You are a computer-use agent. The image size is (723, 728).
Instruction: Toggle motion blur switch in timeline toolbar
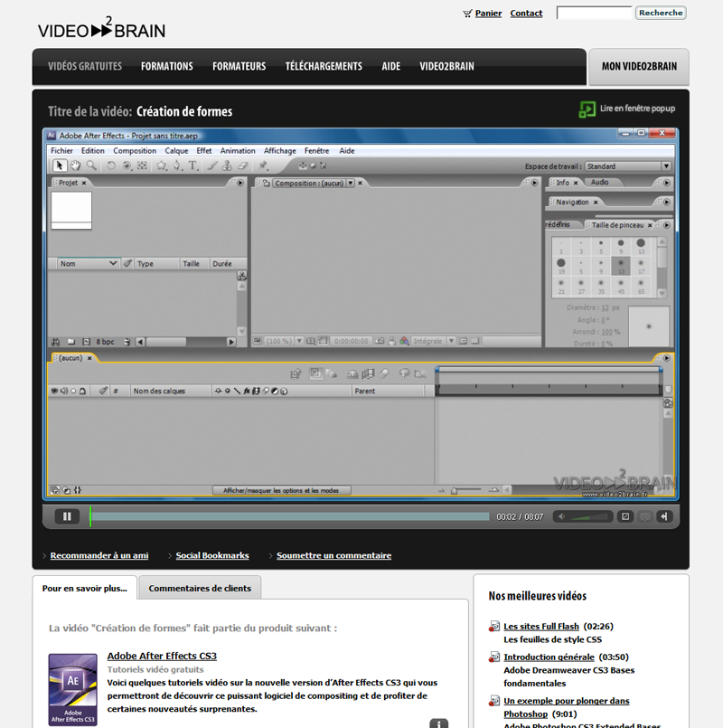384,373
